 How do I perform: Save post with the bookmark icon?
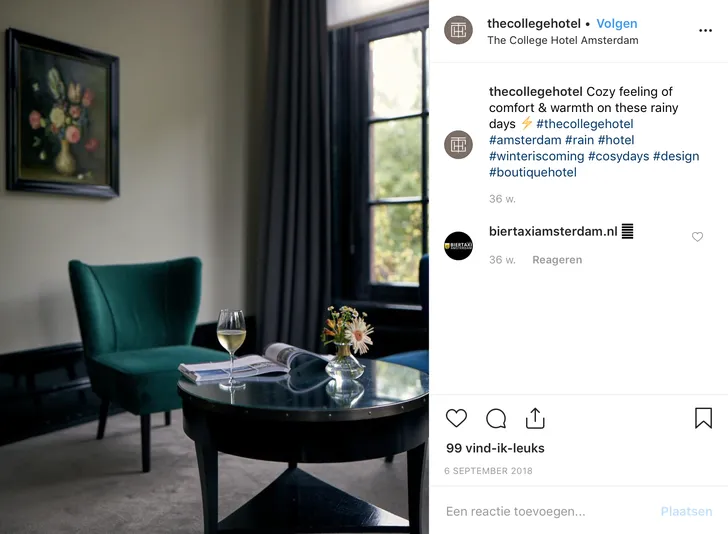(703, 418)
